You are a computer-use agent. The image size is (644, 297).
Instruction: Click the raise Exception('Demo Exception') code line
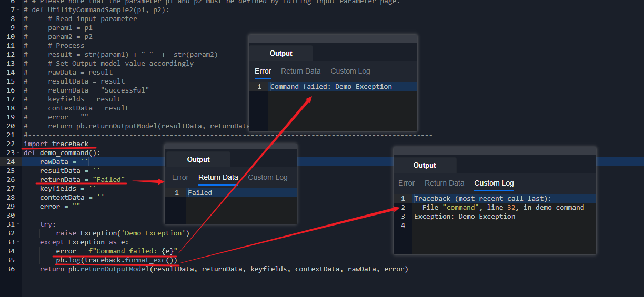(122, 233)
